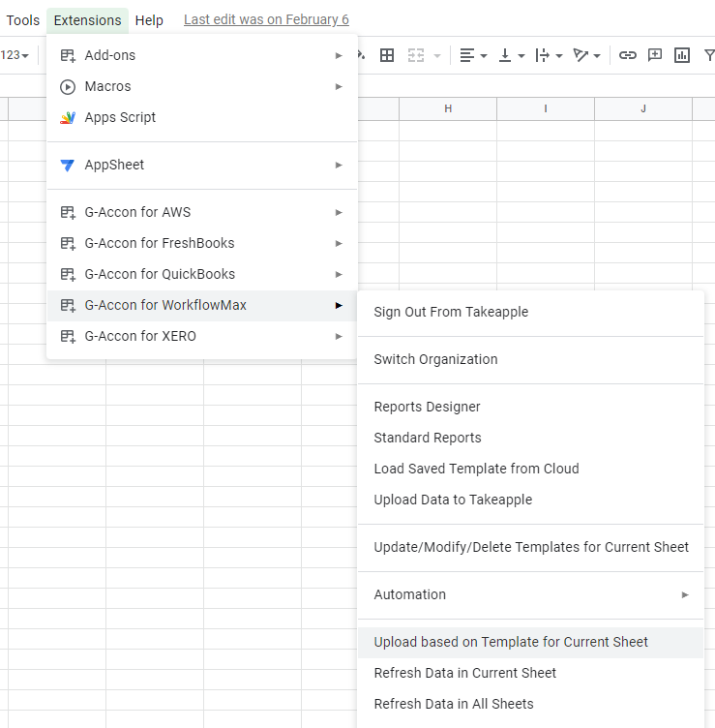Select Upload based on Template for Current Sheet
Screen dimensions: 715x728
(531, 642)
